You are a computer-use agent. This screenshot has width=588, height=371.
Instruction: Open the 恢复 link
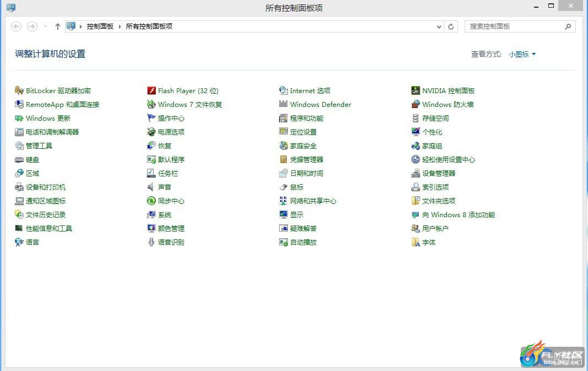pos(165,146)
